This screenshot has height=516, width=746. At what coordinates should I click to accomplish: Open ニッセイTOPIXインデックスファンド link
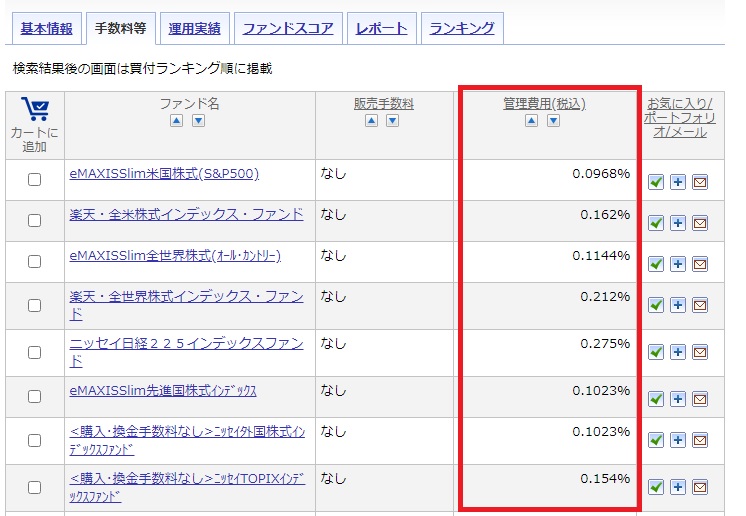(x=187, y=487)
